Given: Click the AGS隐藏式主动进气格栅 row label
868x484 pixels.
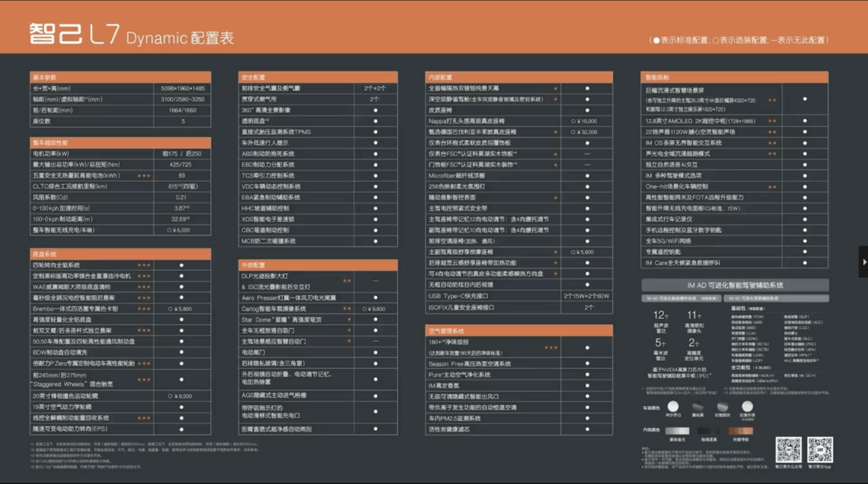Looking at the screenshot, I should click(x=274, y=396).
